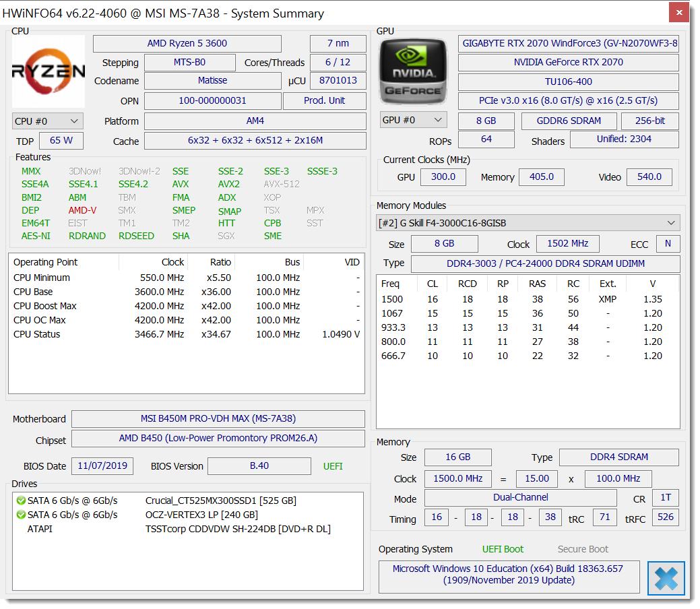Click the GDDR6 SDRAM memory type field

tap(569, 121)
